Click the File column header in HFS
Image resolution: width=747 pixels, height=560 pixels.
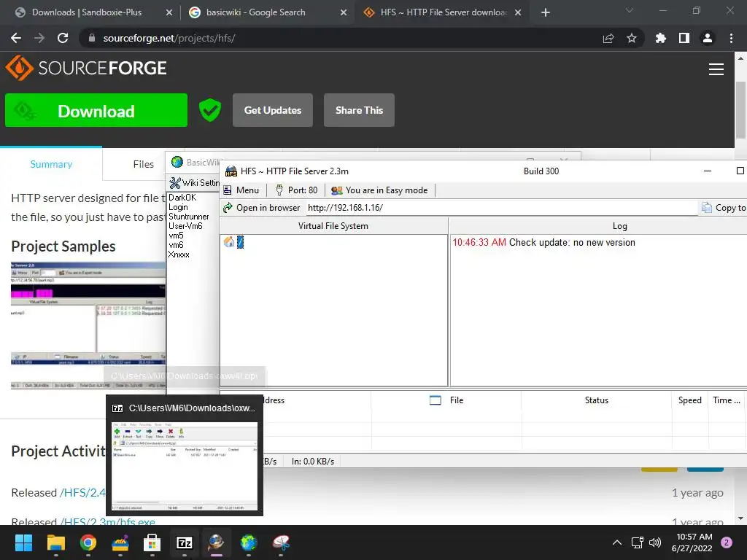(x=446, y=400)
